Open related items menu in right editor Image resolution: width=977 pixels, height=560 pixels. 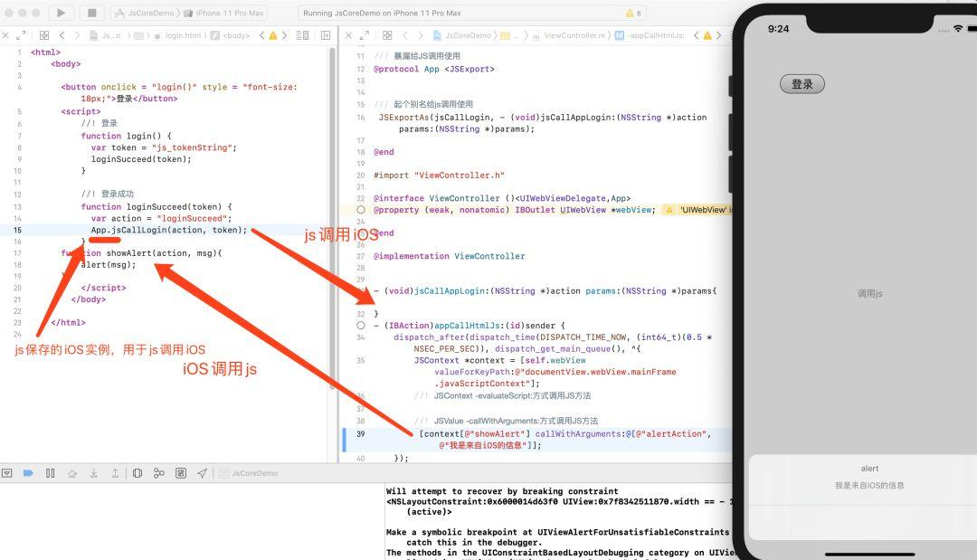pyautogui.click(x=387, y=35)
